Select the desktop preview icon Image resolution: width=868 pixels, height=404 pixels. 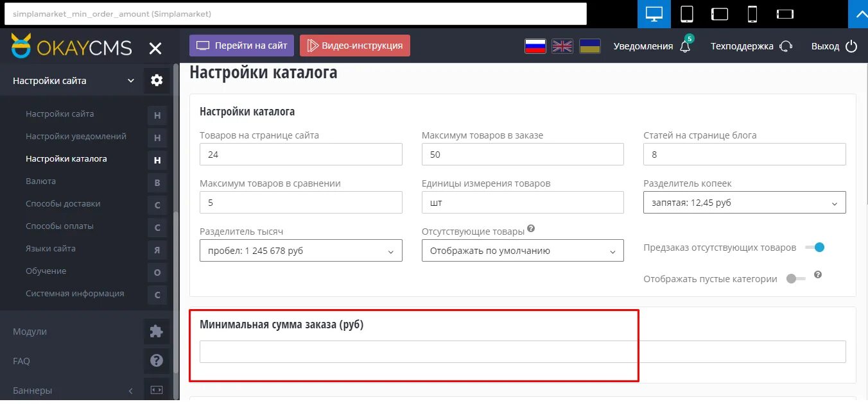point(654,13)
